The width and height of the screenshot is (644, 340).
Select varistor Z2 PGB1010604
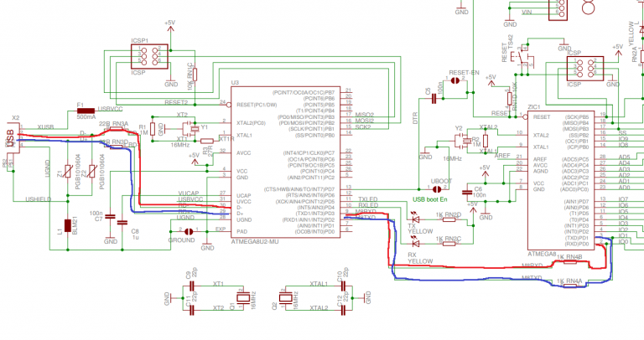tap(92, 172)
